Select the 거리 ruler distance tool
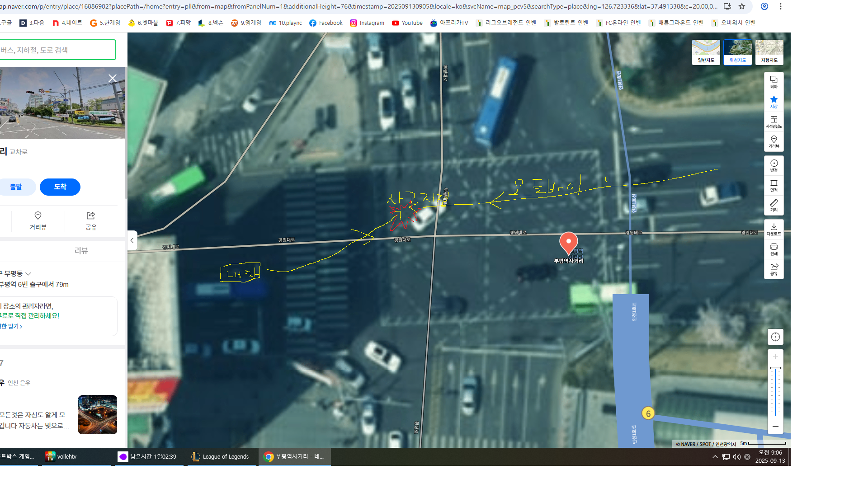The height and width of the screenshot is (488, 868). [774, 205]
